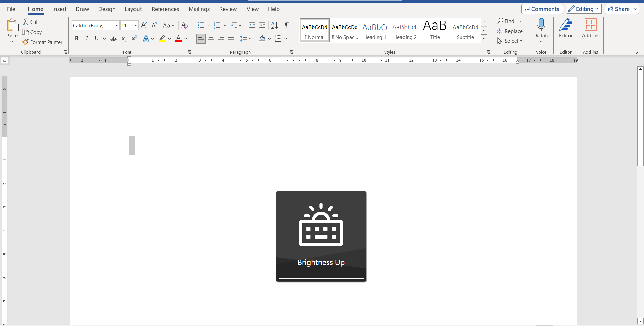
Task: Open the Editing mode dropdown
Action: click(x=584, y=9)
